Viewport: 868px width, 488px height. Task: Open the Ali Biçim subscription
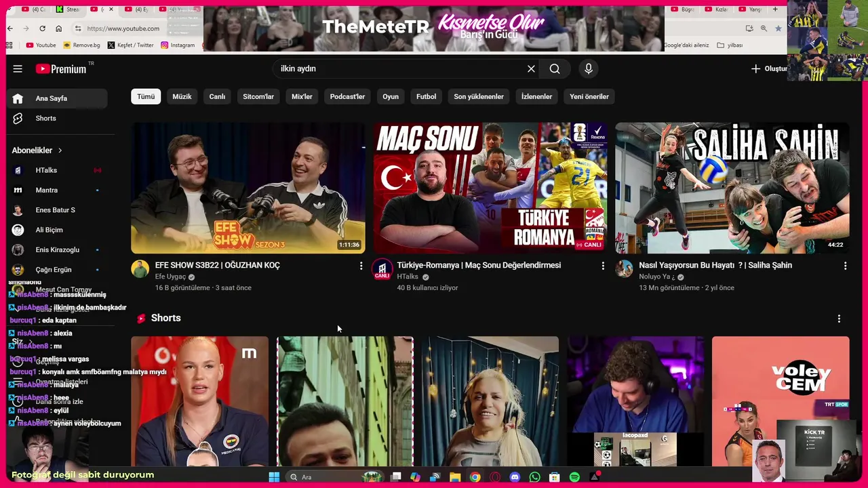pyautogui.click(x=57, y=230)
